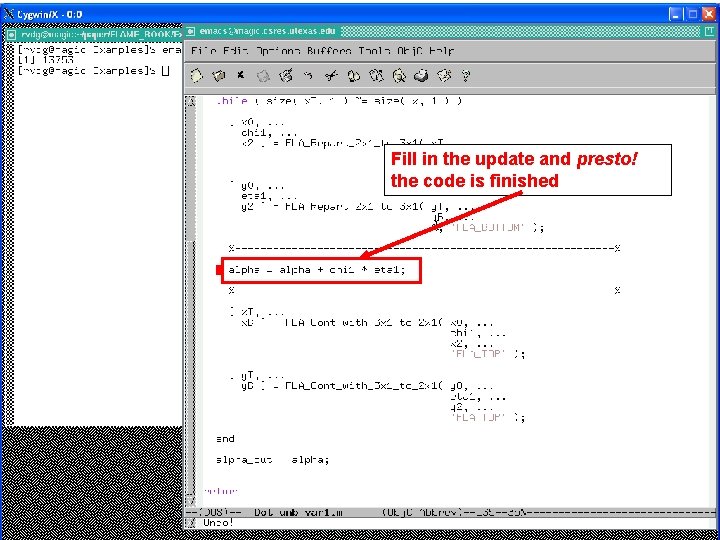Click the Customize preferences toolbar icon
The width and height of the screenshot is (720, 540).
[x=444, y=76]
